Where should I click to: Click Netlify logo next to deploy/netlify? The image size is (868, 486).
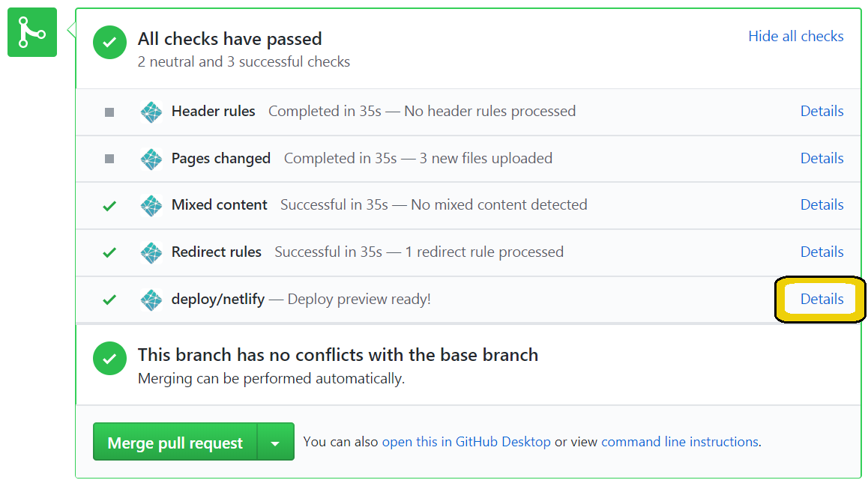151,300
